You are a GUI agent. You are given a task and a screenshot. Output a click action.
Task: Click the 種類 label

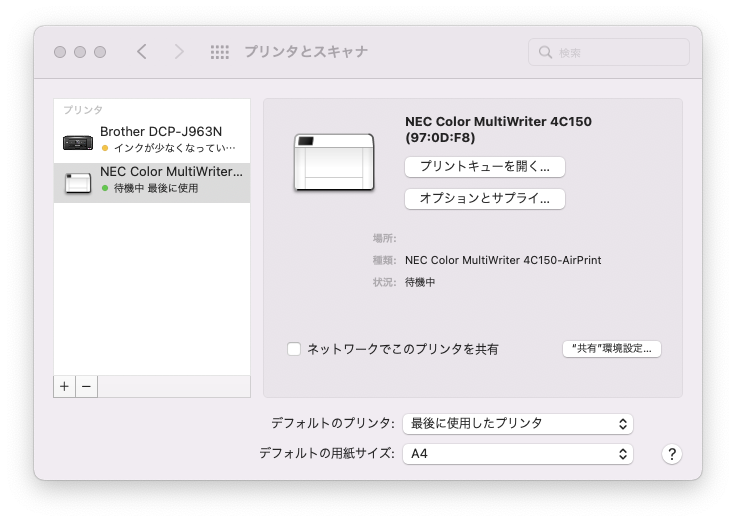click(384, 260)
